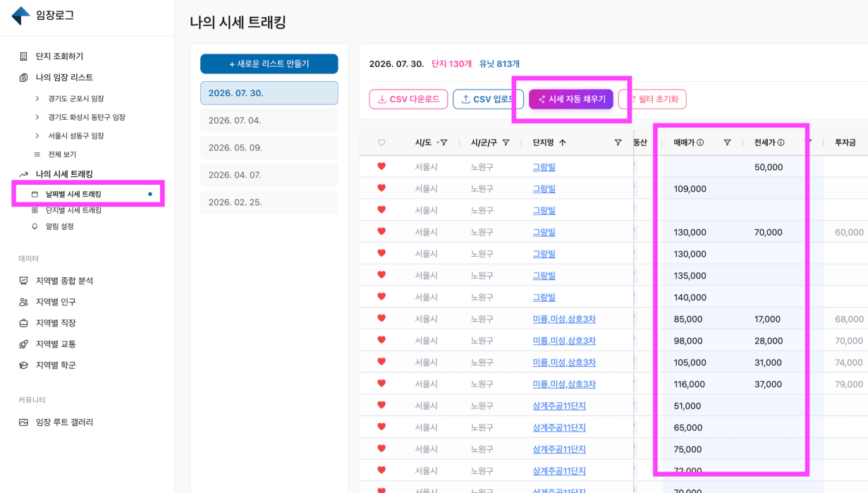The image size is (868, 493).
Task: Click the ascending sort arrow next to 단지명
Action: tap(562, 142)
